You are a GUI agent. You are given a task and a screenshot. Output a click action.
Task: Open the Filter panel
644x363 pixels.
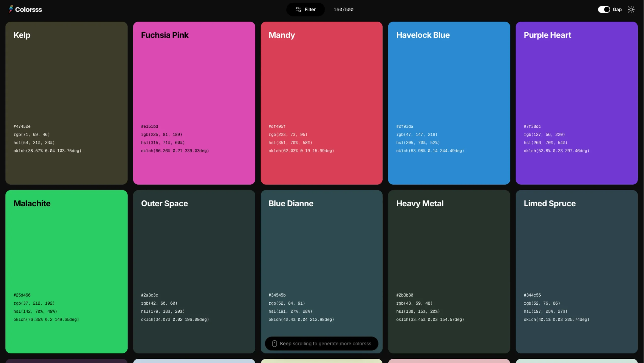click(x=305, y=9)
